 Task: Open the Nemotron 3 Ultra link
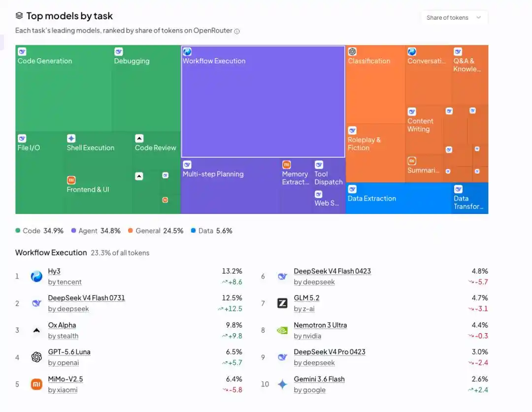click(x=320, y=325)
